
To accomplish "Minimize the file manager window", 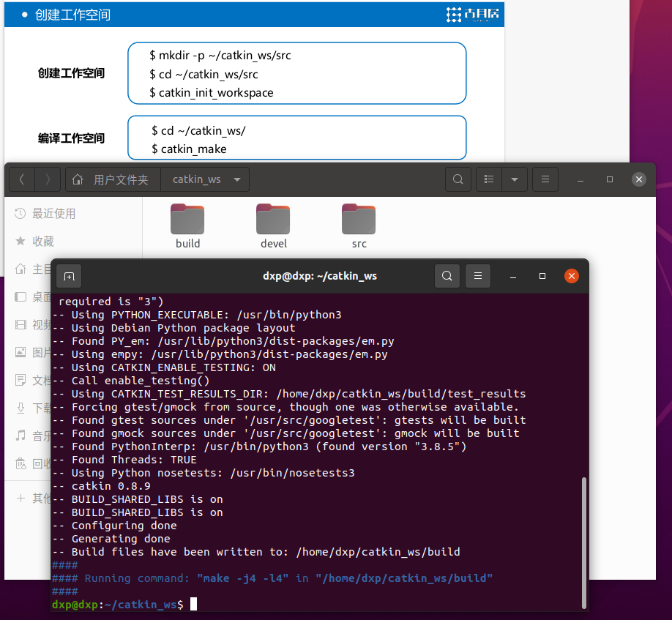I will tap(580, 180).
